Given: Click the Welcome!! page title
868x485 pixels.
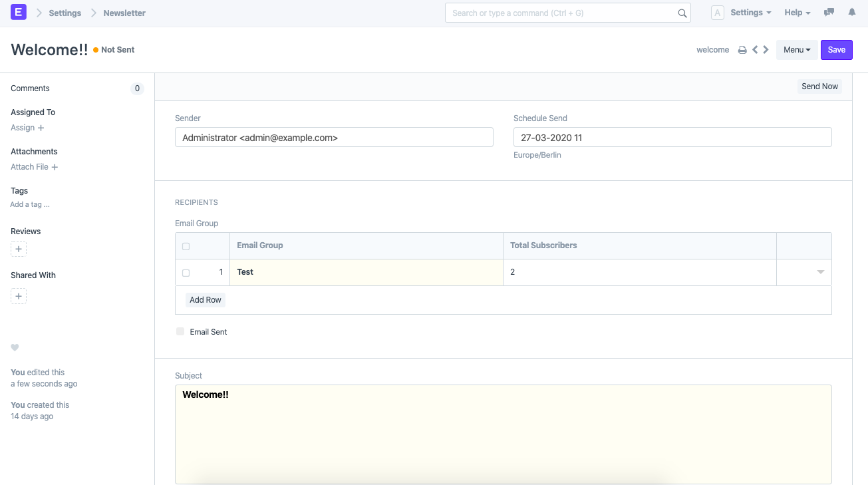Looking at the screenshot, I should [49, 50].
